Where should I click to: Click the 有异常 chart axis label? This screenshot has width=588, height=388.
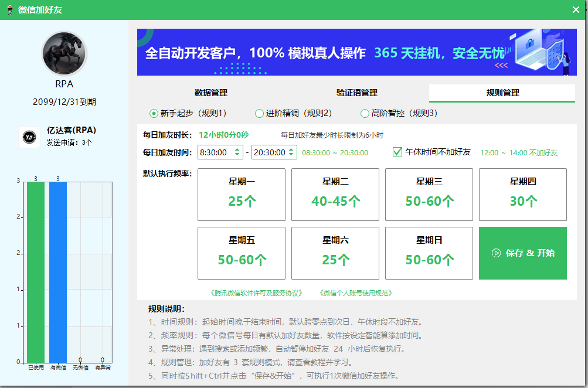point(103,367)
